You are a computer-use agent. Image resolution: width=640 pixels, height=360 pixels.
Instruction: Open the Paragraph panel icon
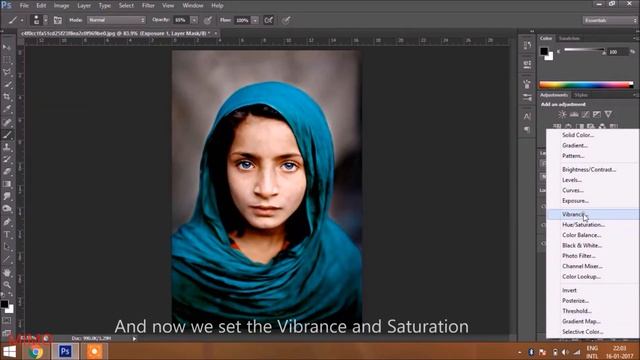click(527, 129)
